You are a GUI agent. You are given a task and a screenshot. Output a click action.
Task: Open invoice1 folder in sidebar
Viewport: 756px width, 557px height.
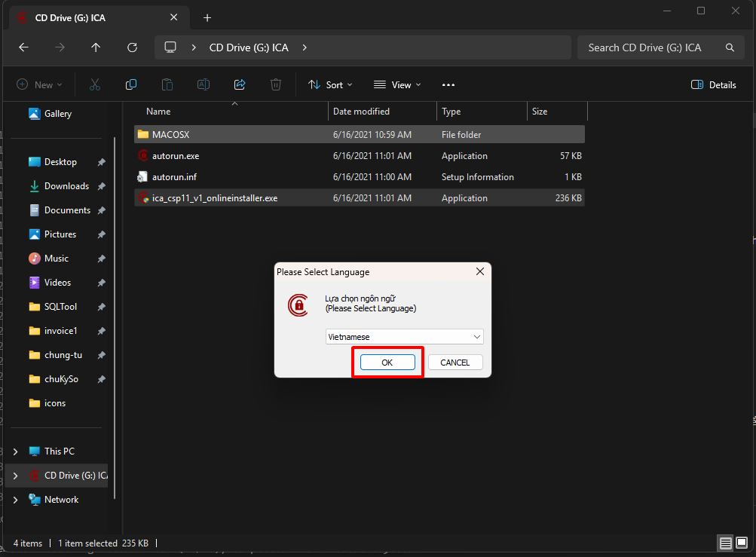[60, 331]
